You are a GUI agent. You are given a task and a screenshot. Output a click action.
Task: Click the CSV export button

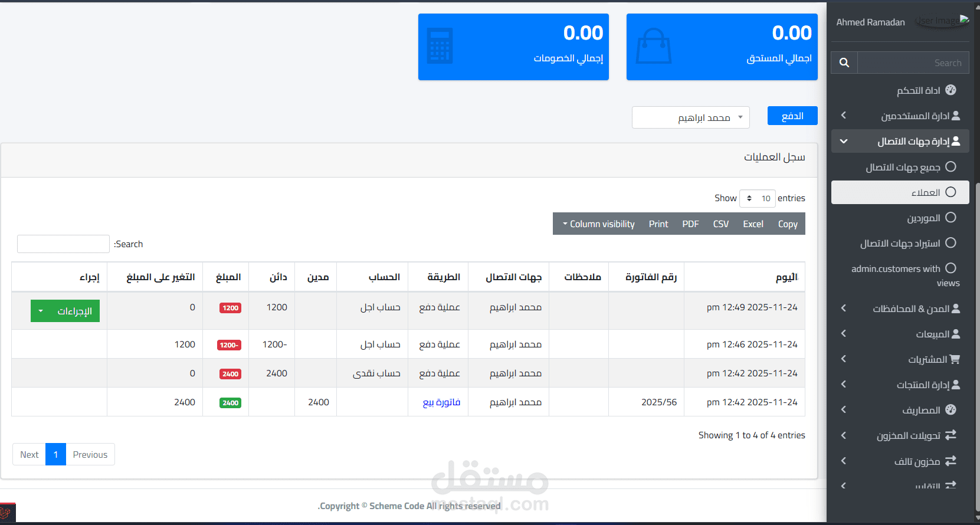click(721, 224)
